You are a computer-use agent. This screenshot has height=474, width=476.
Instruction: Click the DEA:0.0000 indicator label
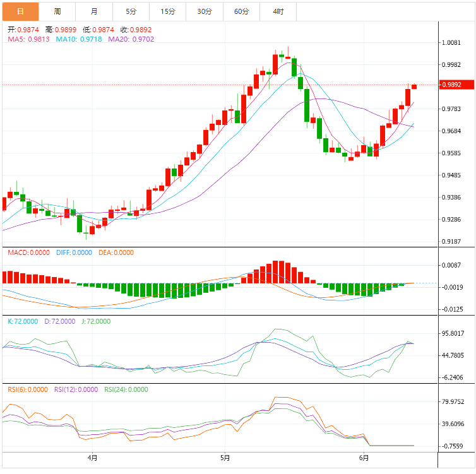[116, 253]
